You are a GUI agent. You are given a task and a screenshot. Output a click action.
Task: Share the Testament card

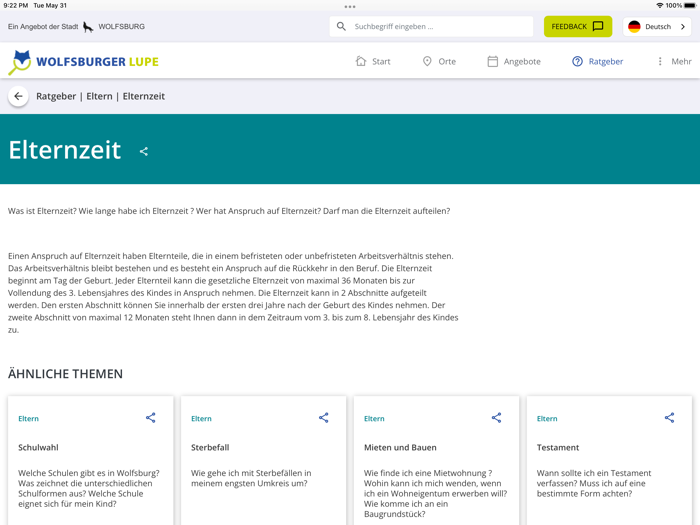pos(669,418)
